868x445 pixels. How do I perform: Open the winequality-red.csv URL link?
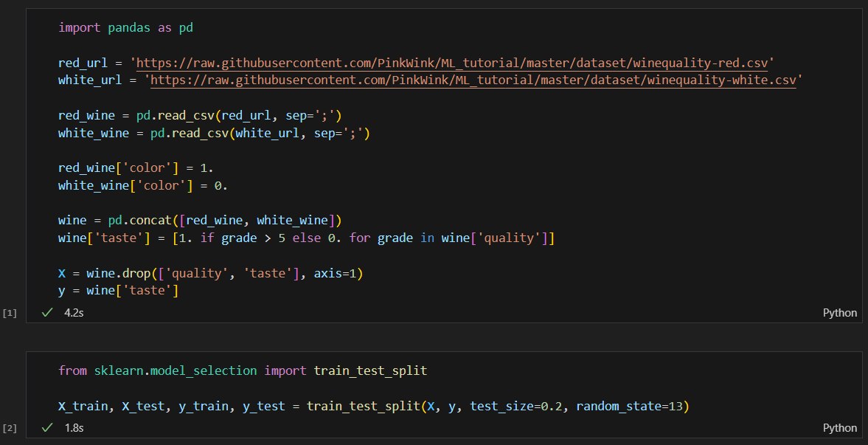point(452,63)
